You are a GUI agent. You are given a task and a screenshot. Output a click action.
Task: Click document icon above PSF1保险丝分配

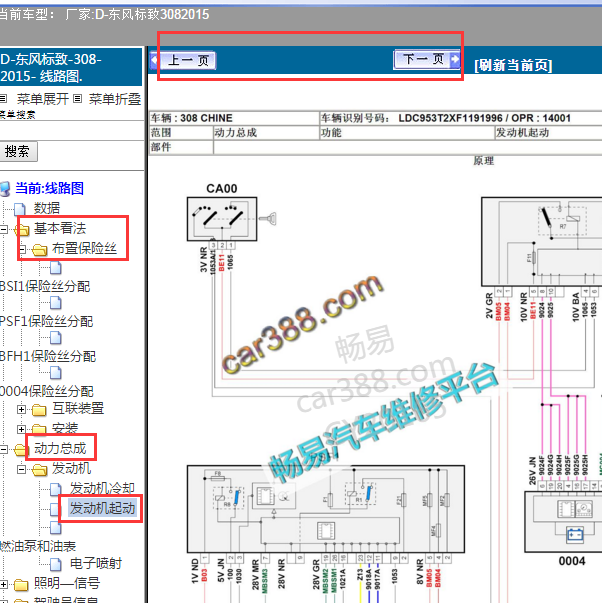[56, 303]
